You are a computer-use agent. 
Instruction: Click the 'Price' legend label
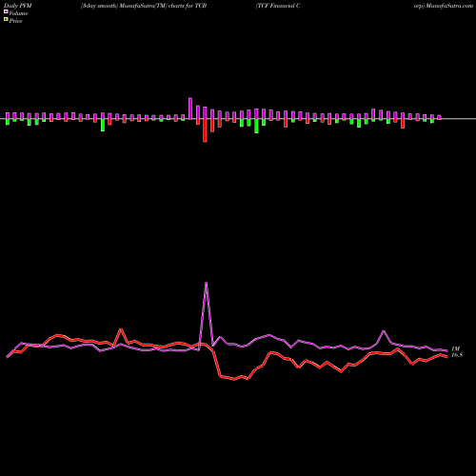click(x=15, y=21)
